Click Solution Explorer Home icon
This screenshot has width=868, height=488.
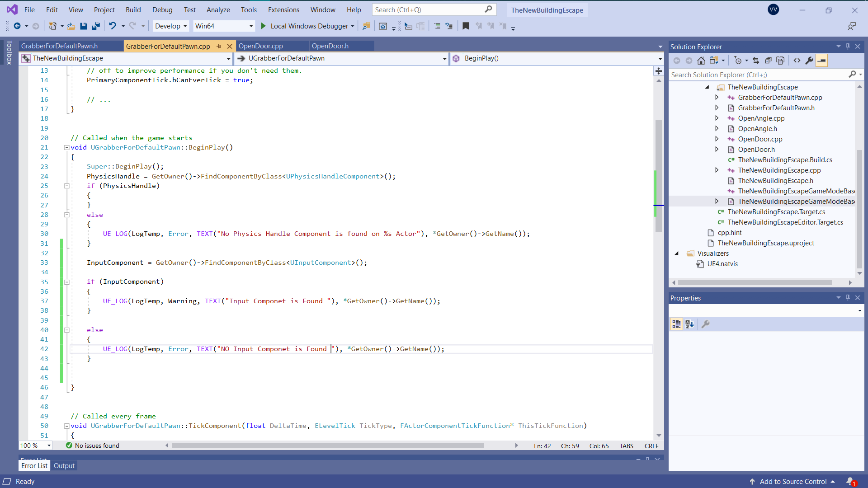[701, 61]
